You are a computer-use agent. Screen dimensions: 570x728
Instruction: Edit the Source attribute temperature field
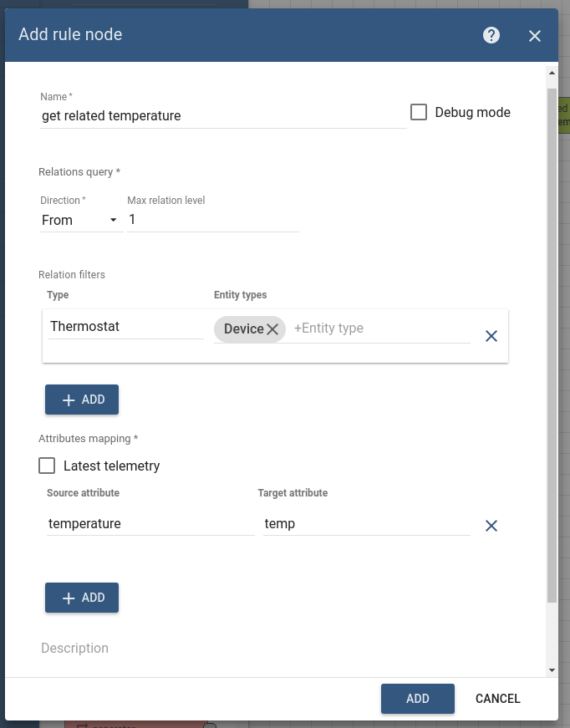tap(149, 524)
